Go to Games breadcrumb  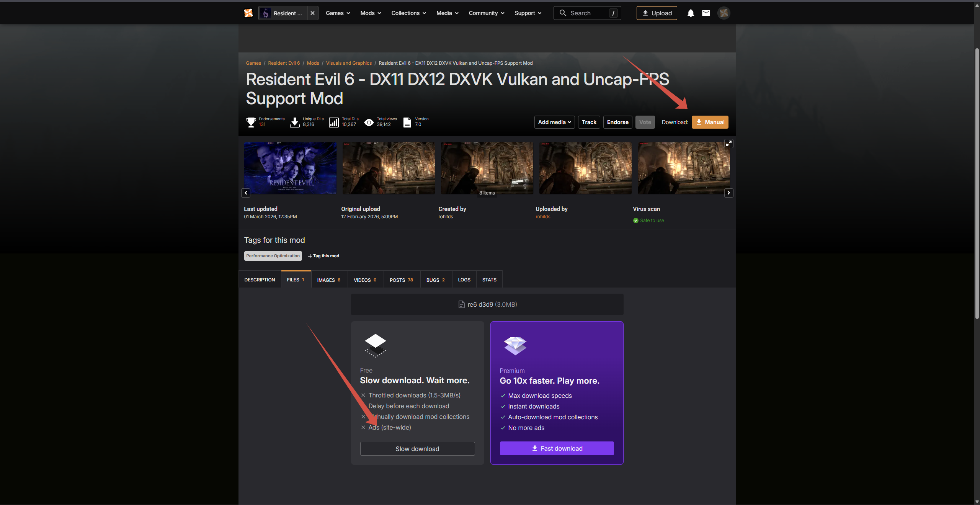[x=253, y=63]
